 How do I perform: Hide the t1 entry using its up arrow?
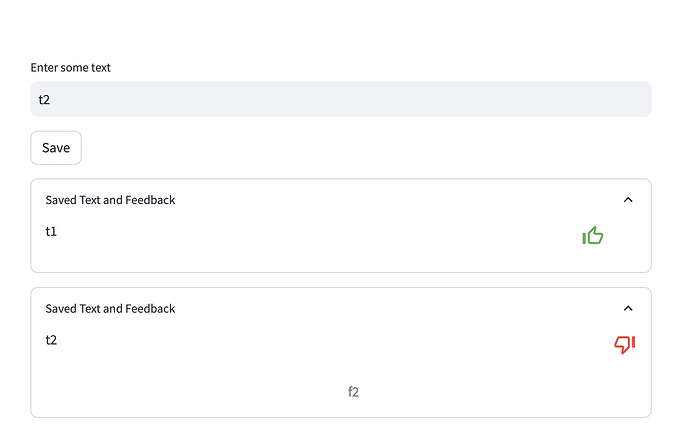click(628, 200)
